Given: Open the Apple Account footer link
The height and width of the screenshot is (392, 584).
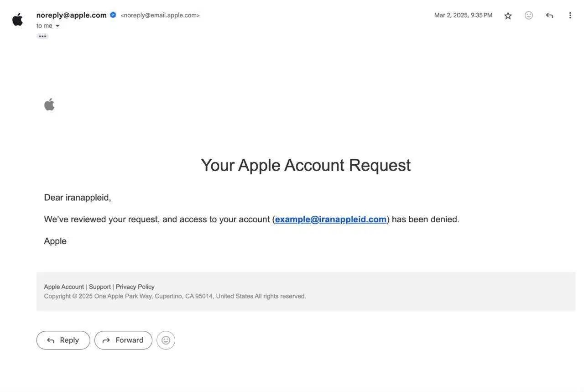Looking at the screenshot, I should point(64,287).
